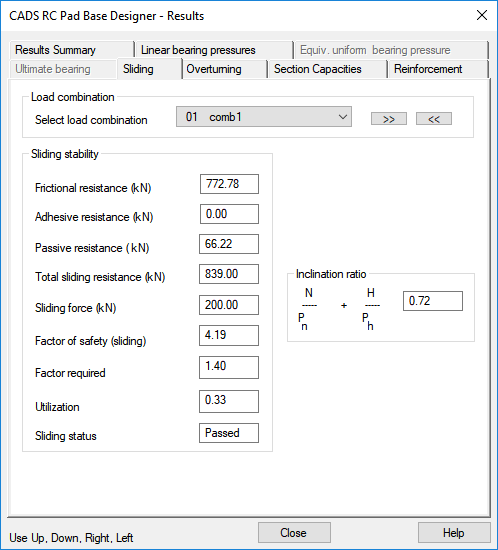The image size is (498, 550).
Task: Click the Passive resistance (kN) label
Action: [x=92, y=248]
